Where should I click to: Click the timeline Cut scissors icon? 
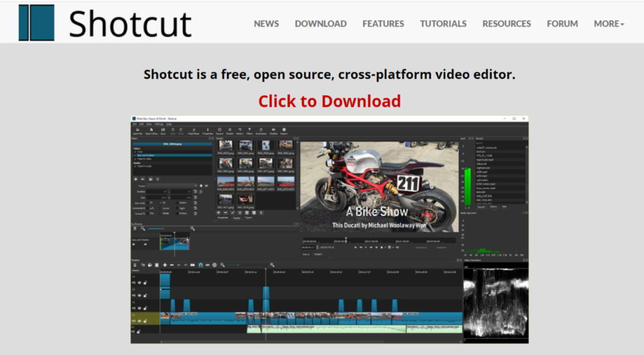click(143, 265)
